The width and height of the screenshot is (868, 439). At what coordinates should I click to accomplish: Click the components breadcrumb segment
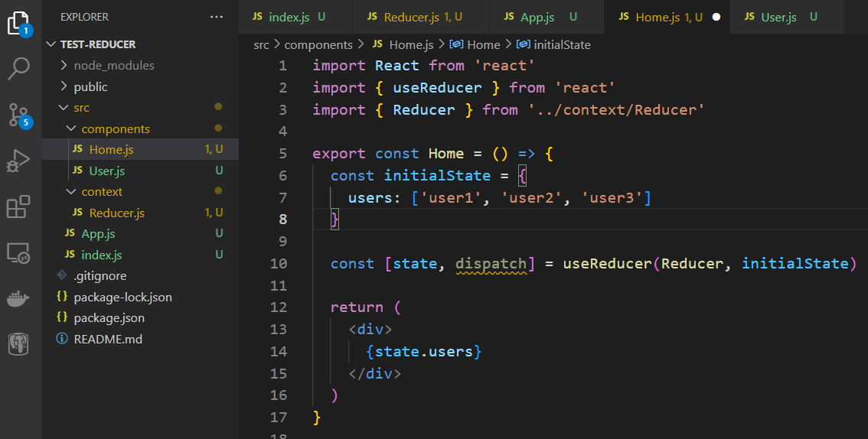[x=318, y=45]
